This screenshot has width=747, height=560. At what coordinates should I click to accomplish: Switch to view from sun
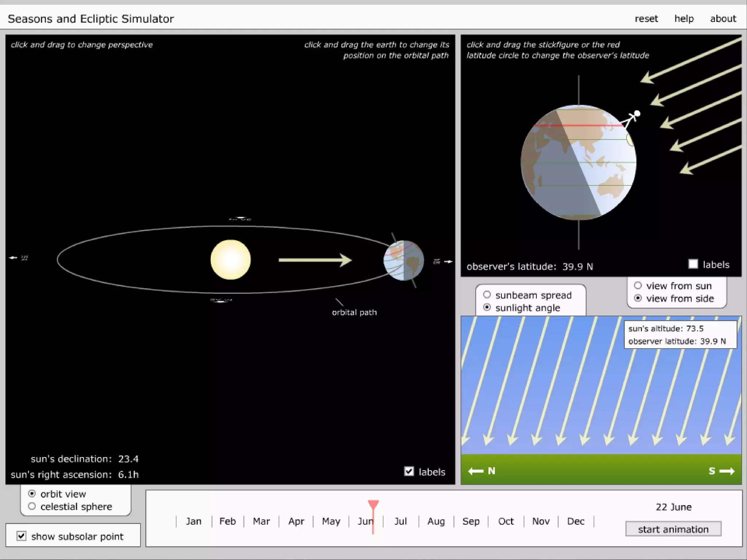[x=638, y=285]
